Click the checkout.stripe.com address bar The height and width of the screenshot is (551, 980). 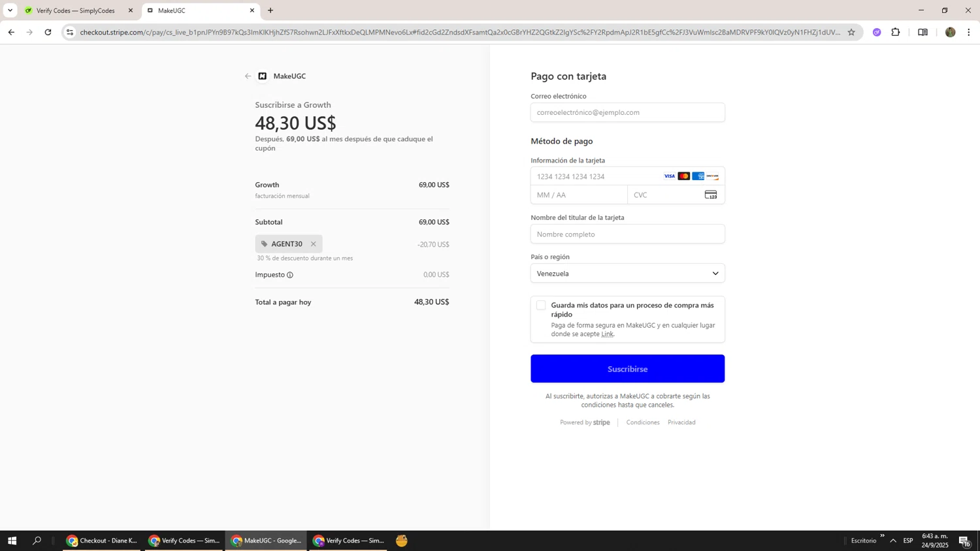pyautogui.click(x=460, y=32)
